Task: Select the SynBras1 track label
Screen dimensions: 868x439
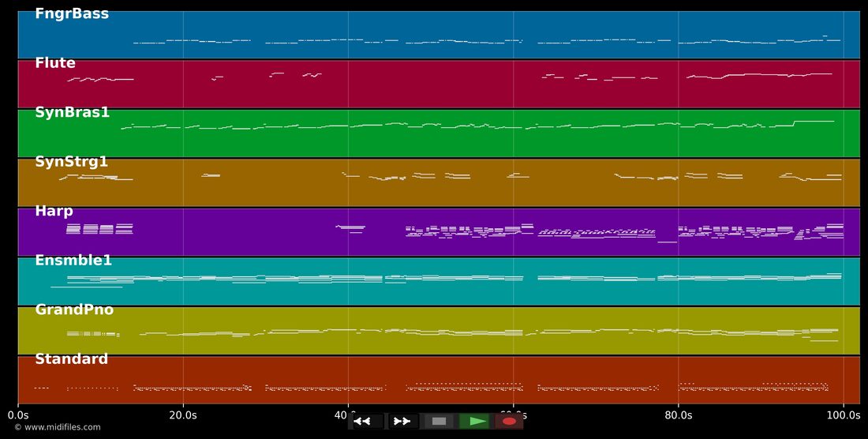Action: [73, 112]
